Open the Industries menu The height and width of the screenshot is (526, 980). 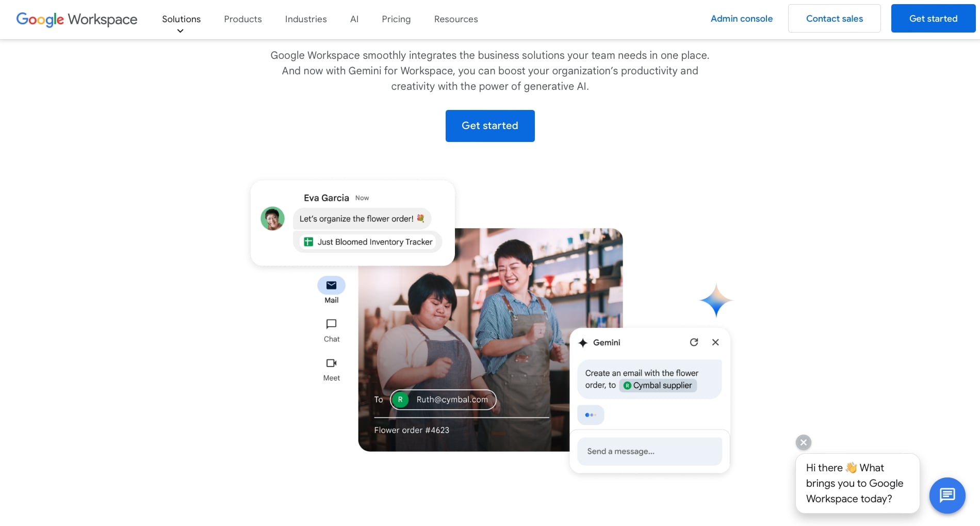[x=306, y=19]
